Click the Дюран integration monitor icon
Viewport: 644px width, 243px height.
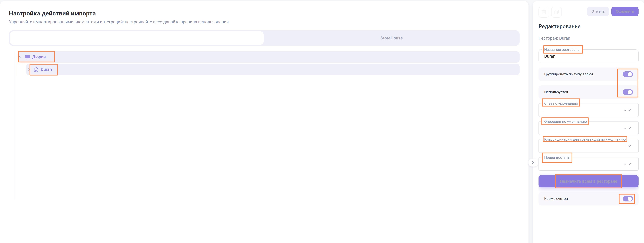[x=28, y=57]
